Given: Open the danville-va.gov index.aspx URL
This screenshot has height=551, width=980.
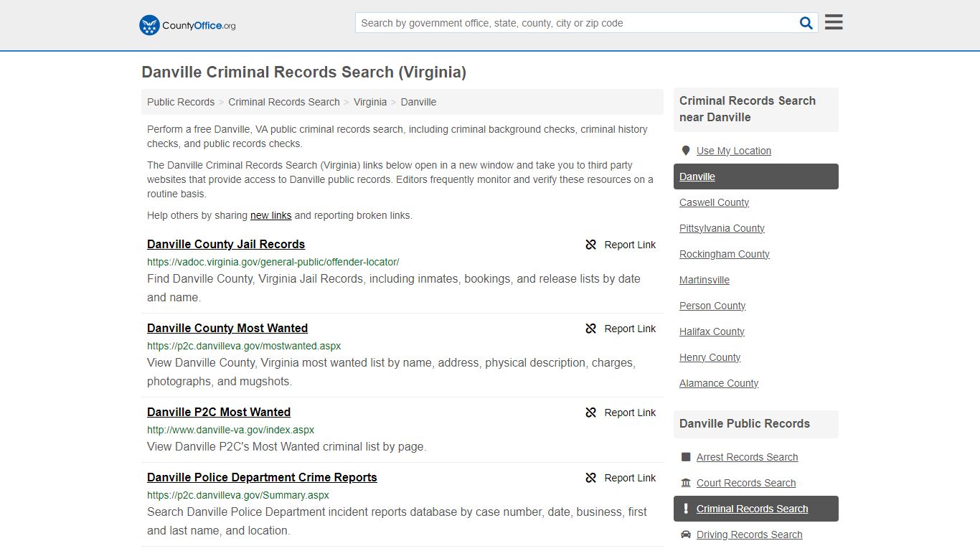Looking at the screenshot, I should [231, 430].
